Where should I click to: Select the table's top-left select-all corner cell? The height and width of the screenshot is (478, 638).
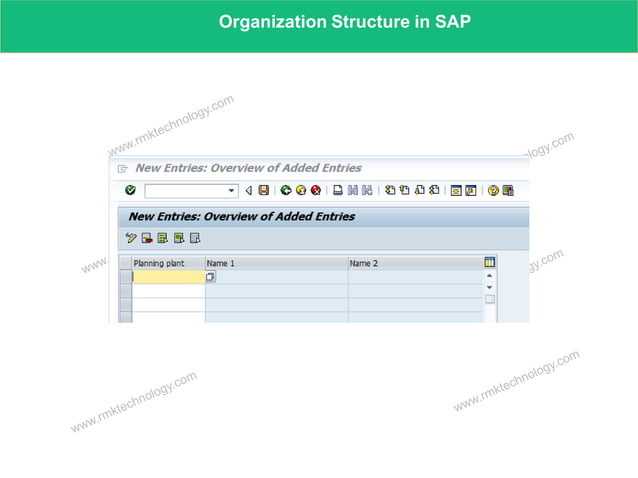point(126,263)
